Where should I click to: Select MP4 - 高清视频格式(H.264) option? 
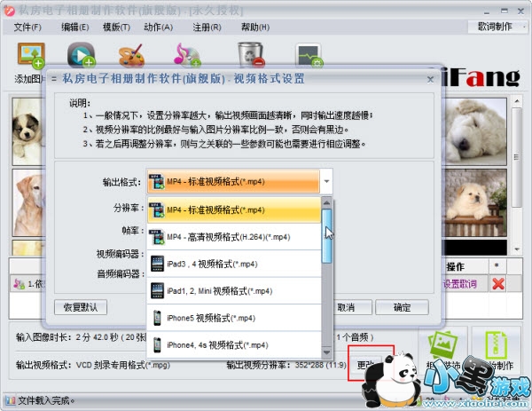(x=234, y=237)
